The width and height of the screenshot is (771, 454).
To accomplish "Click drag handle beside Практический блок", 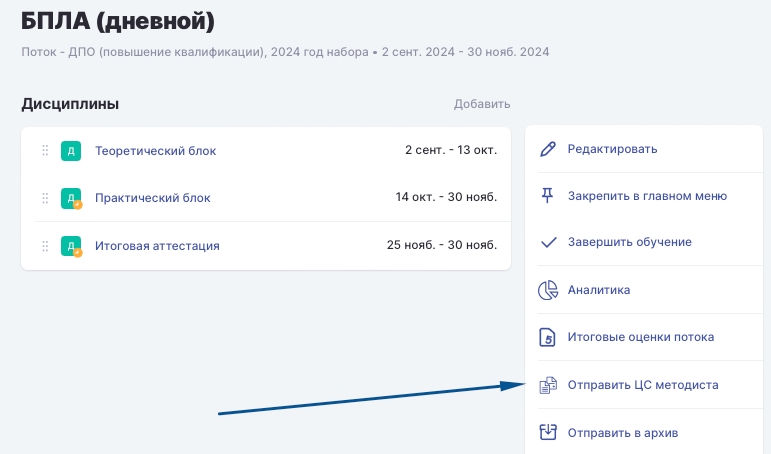I will point(45,198).
